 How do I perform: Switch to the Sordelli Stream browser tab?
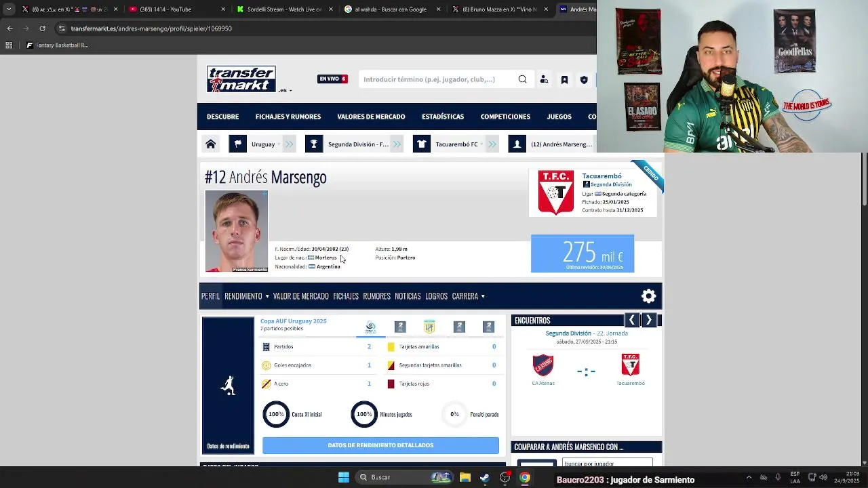click(283, 9)
